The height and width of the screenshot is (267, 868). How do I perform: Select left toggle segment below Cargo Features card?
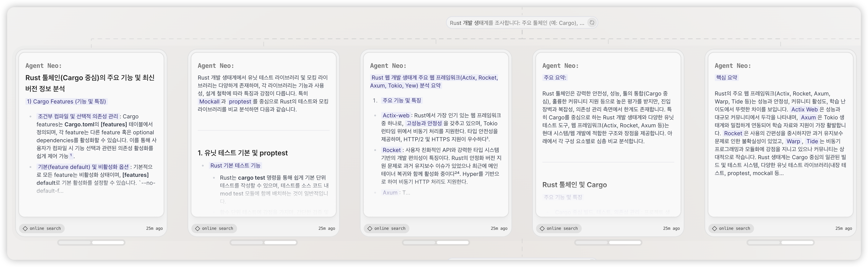coord(75,242)
